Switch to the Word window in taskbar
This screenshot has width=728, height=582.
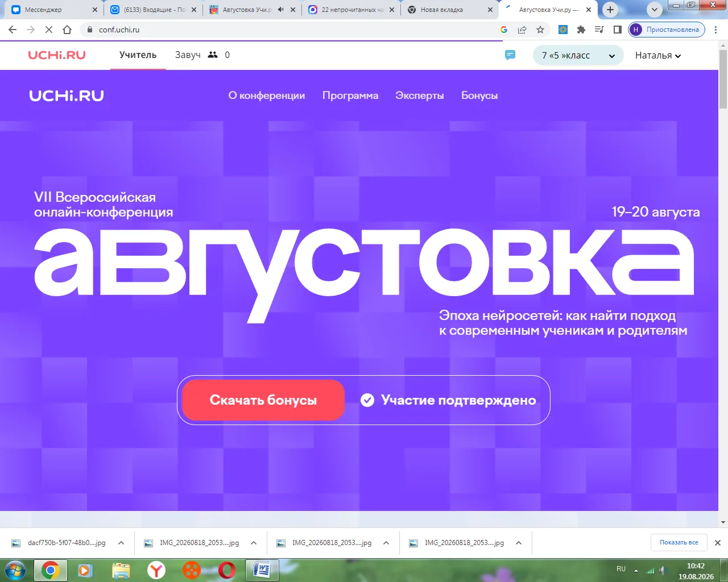click(262, 570)
